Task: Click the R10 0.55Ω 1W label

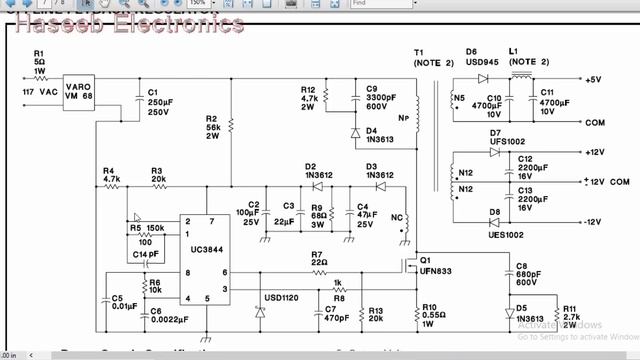Action: [434, 316]
